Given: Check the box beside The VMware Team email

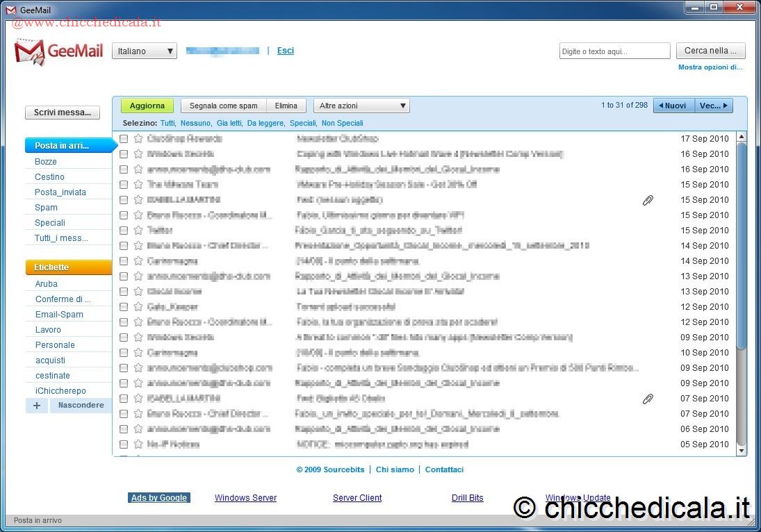Looking at the screenshot, I should 124,185.
